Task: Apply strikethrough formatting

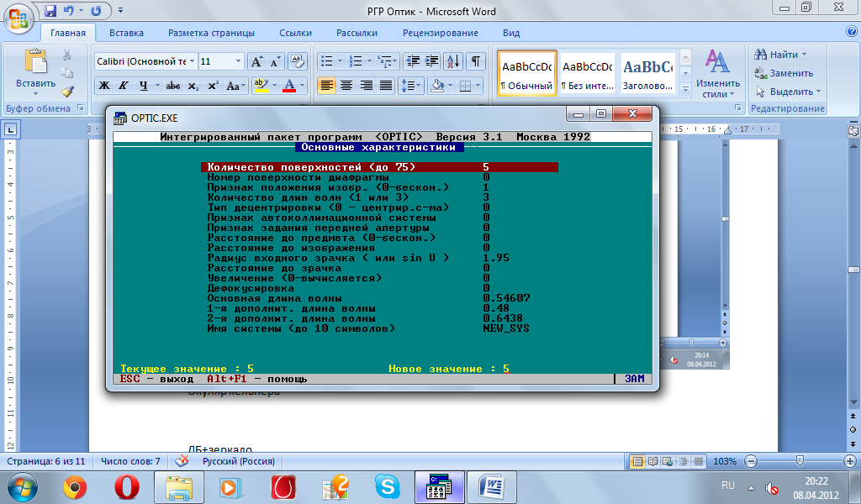Action: [173, 86]
